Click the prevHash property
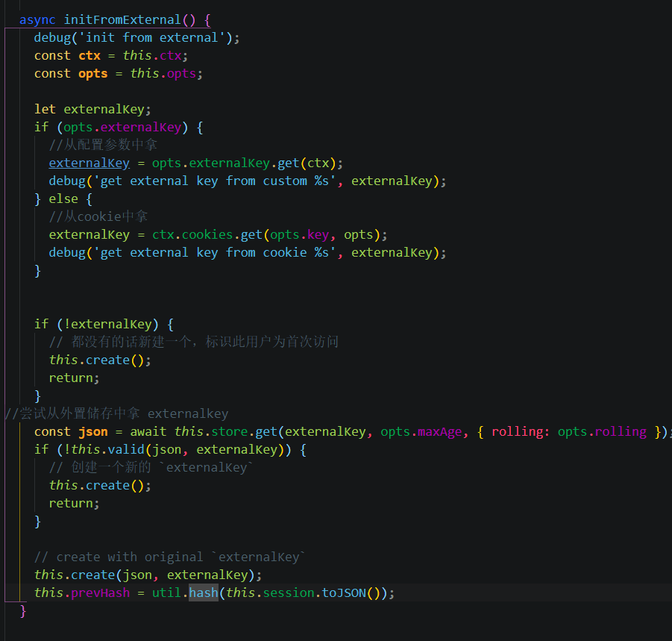 [x=100, y=593]
